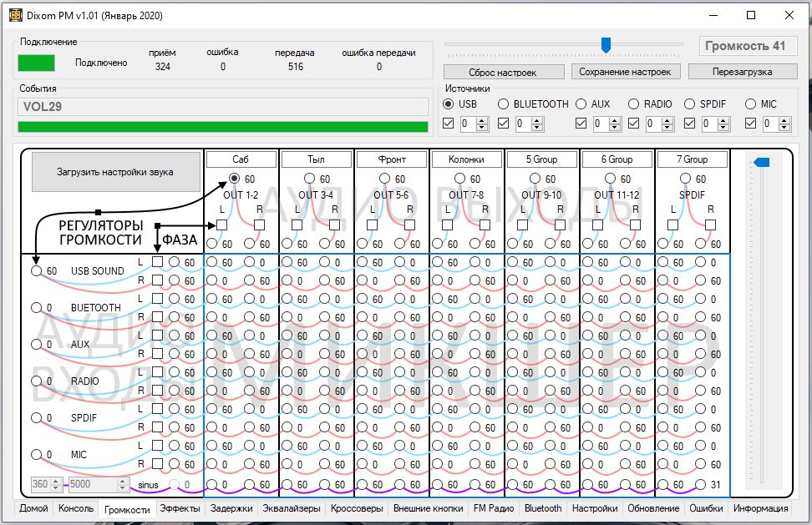The width and height of the screenshot is (812, 525).
Task: Toggle phase checkbox for USB SOUND L
Action: pyautogui.click(x=157, y=262)
